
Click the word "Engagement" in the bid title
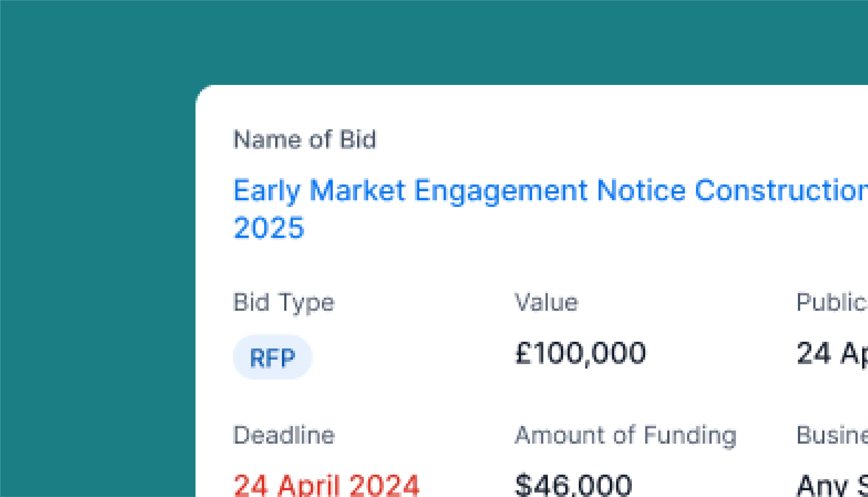(x=501, y=190)
